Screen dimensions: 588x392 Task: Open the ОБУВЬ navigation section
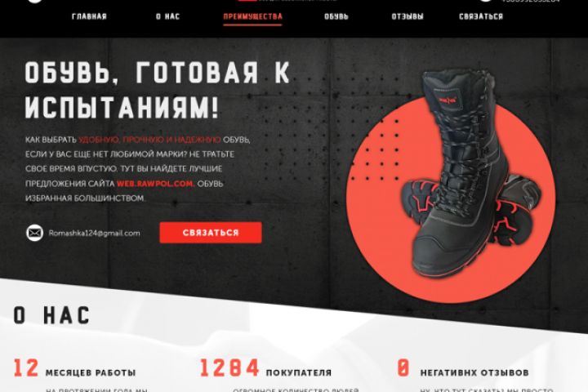coord(336,16)
